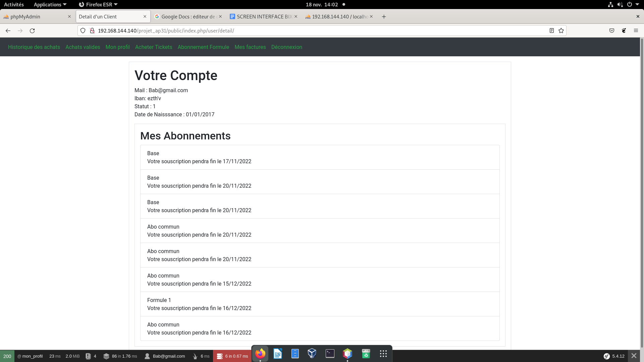The image size is (644, 362).
Task: Show all applications grid icon
Action: (x=383, y=353)
